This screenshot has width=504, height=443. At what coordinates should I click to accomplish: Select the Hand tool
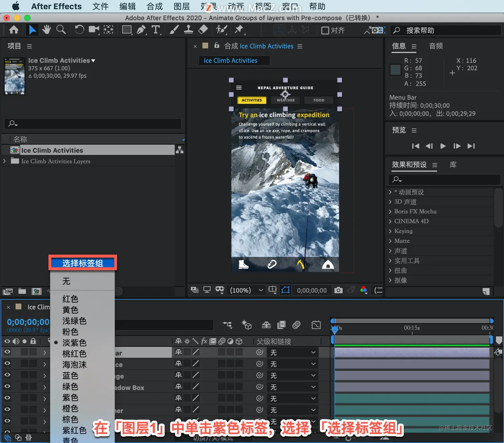point(46,30)
